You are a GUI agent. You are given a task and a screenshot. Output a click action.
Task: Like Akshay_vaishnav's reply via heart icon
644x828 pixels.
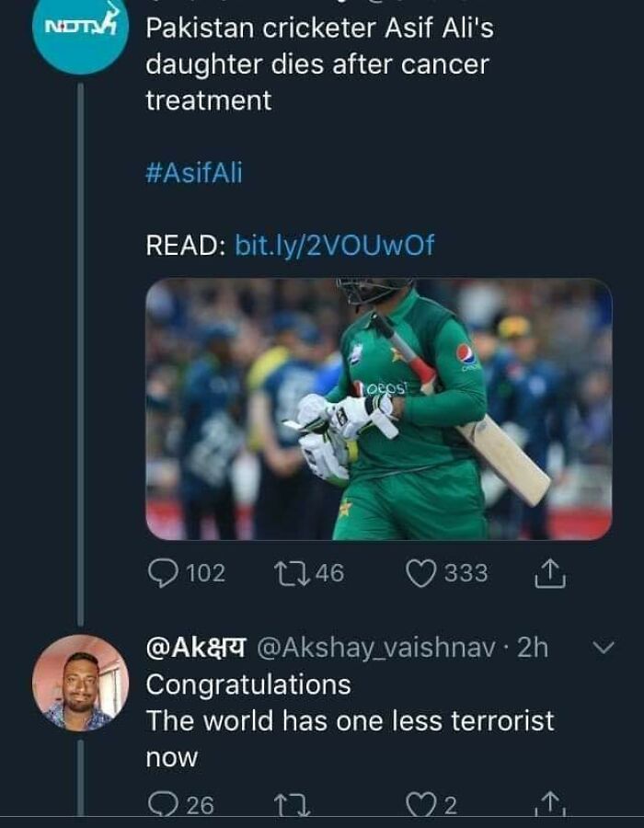(x=420, y=806)
